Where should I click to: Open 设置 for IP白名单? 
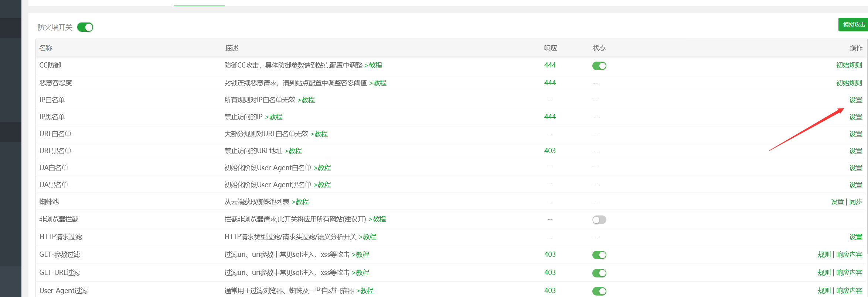856,100
